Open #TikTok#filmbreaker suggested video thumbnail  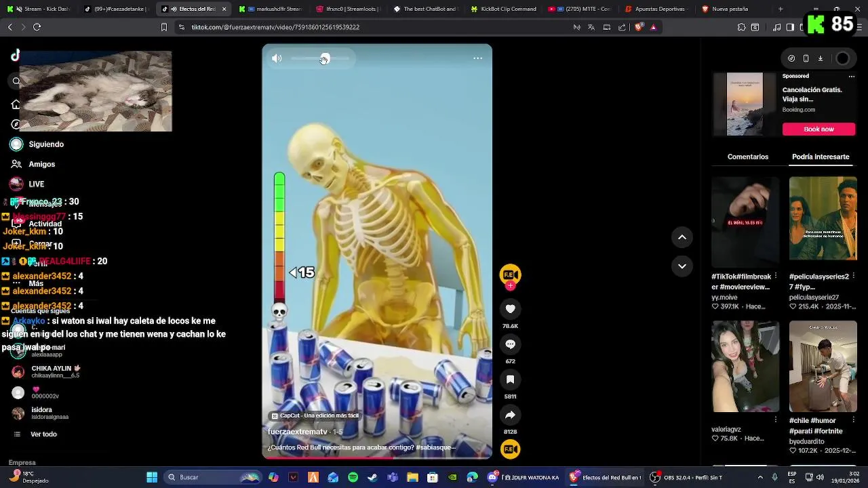(x=745, y=222)
